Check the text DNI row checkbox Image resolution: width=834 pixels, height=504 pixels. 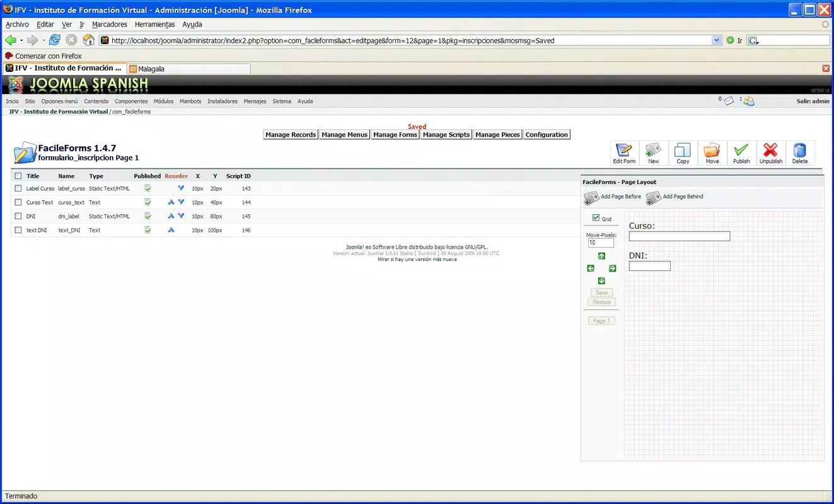pos(18,230)
